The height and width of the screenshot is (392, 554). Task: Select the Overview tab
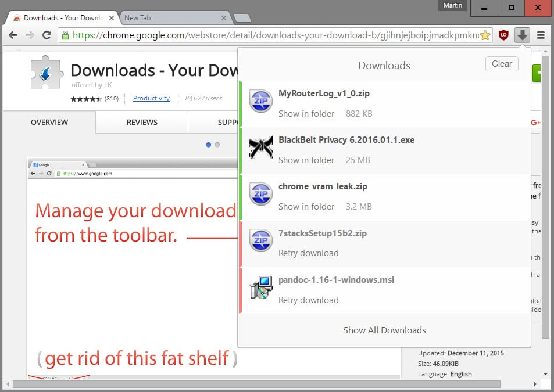49,122
